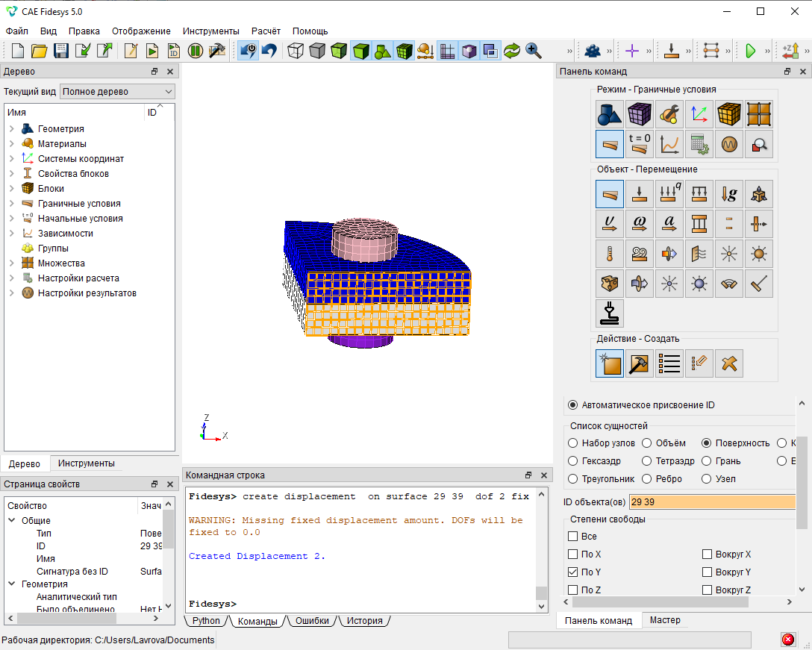Select the Узел radio button
Screen dimensions: 812x650
(x=706, y=479)
